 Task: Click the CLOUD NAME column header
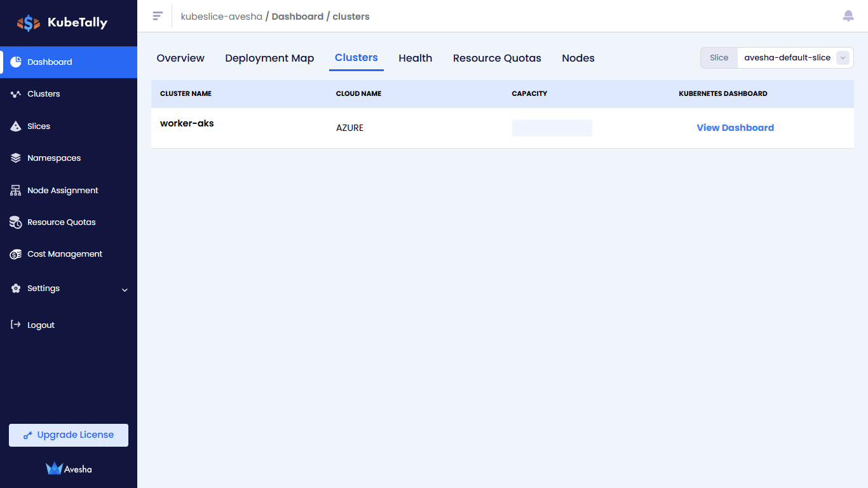pyautogui.click(x=358, y=93)
